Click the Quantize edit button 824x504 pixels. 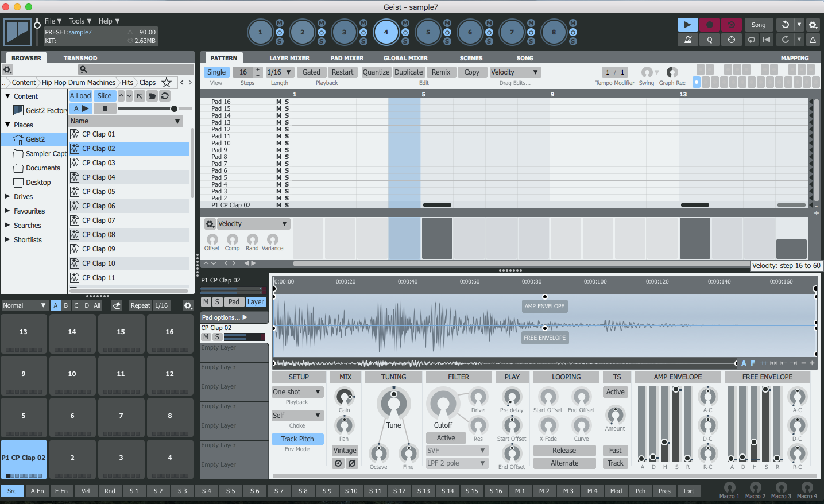[x=376, y=72]
